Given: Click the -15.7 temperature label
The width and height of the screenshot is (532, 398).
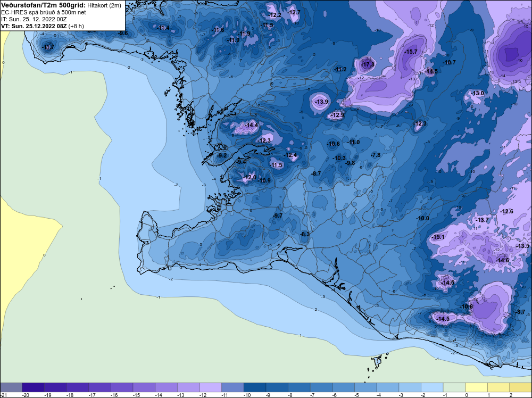Looking at the screenshot, I should click(x=411, y=52).
